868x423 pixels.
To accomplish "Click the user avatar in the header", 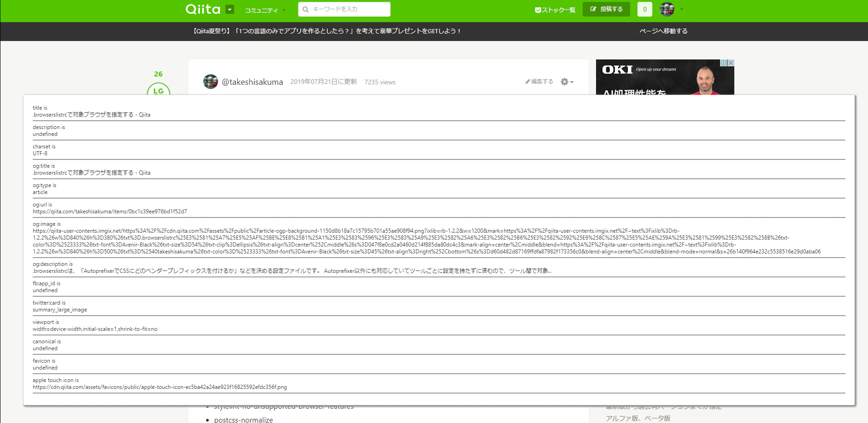I will coord(667,9).
